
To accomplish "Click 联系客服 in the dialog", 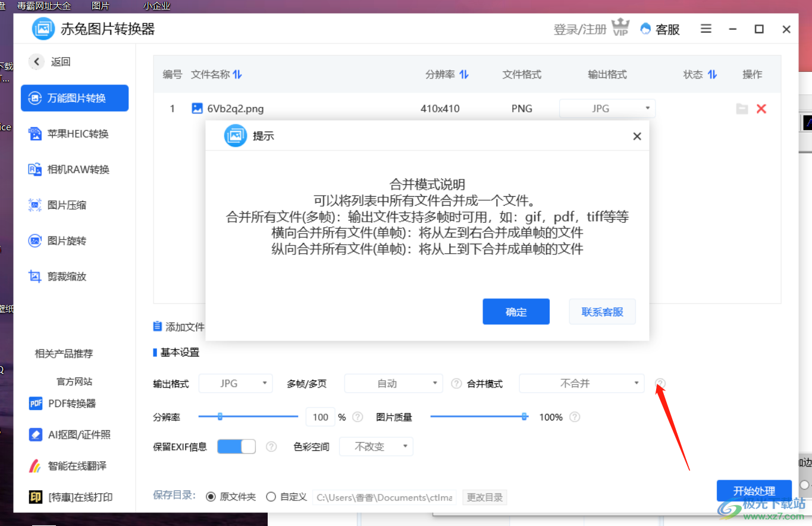I will coord(602,311).
